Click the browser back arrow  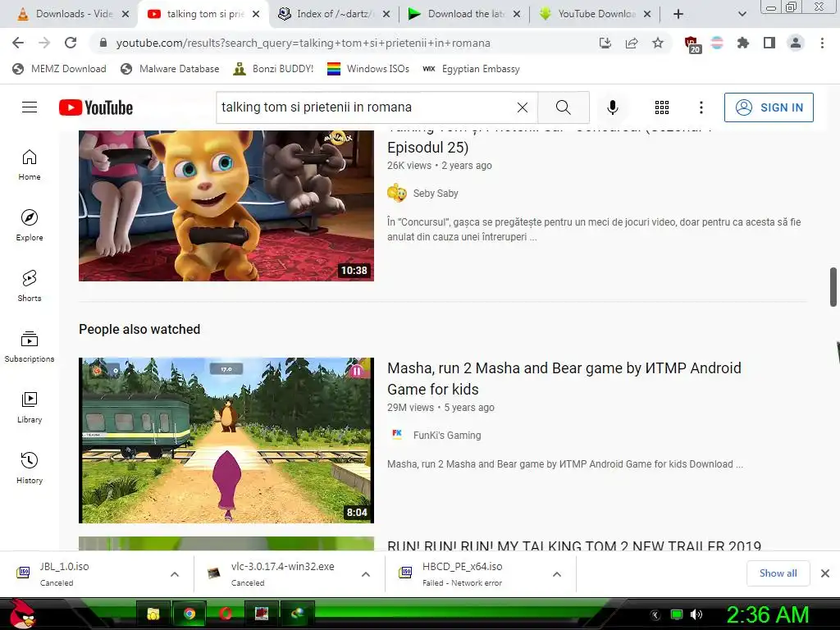coord(18,43)
